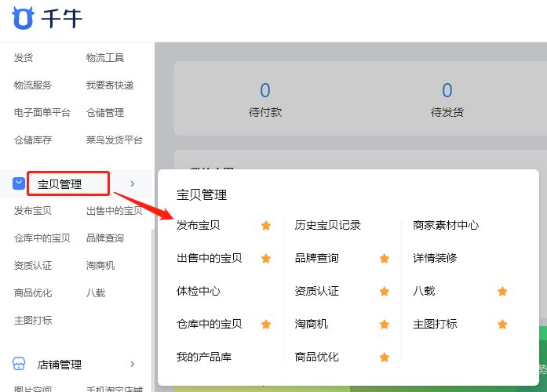Open 淘商机 in the popup menu
The width and height of the screenshot is (547, 392).
tap(312, 324)
